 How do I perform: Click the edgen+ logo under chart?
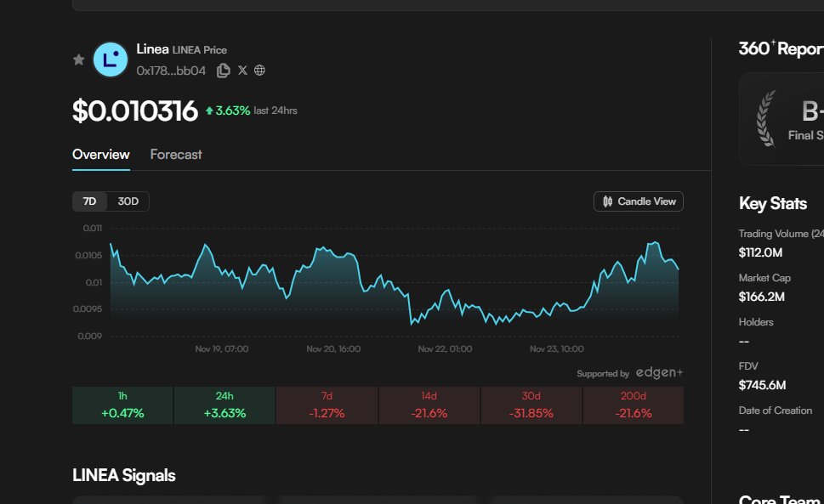(659, 373)
